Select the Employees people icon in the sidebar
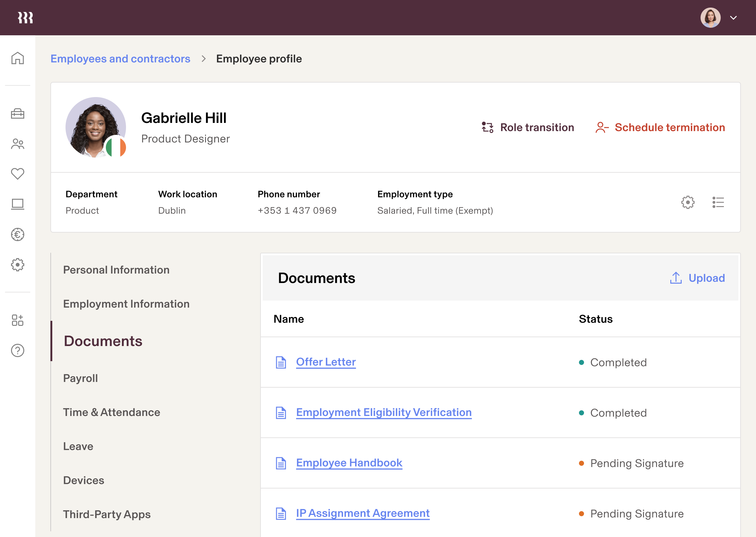The image size is (756, 537). pos(18,144)
